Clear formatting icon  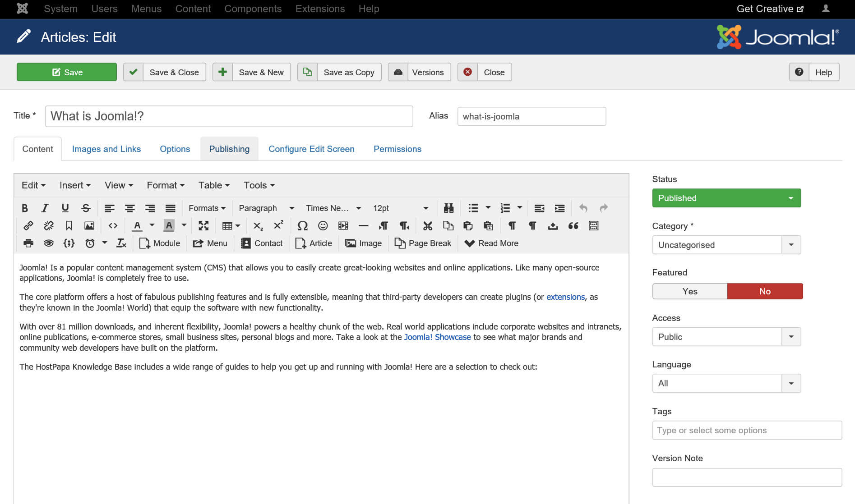coord(121,243)
